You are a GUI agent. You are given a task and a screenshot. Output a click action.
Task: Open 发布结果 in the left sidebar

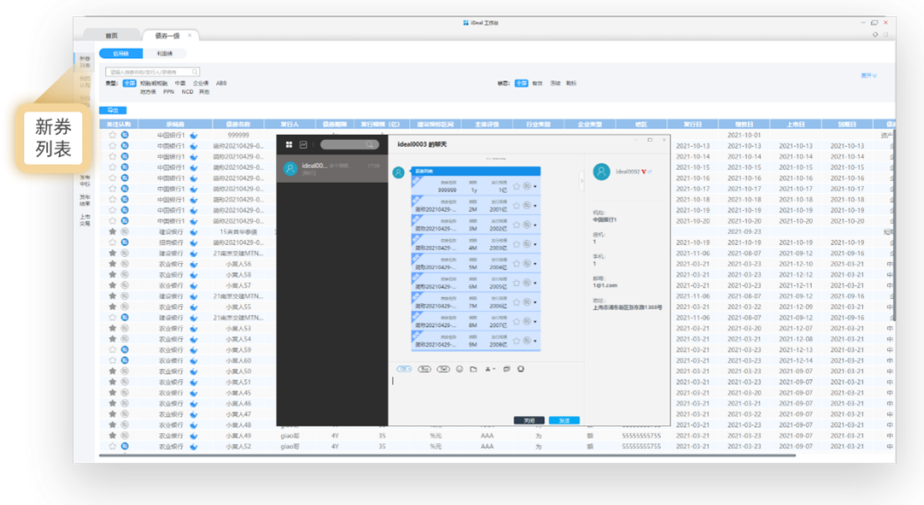[85, 200]
